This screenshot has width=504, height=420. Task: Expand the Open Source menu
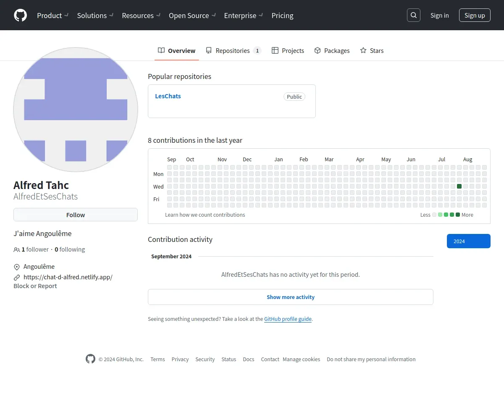pos(192,16)
